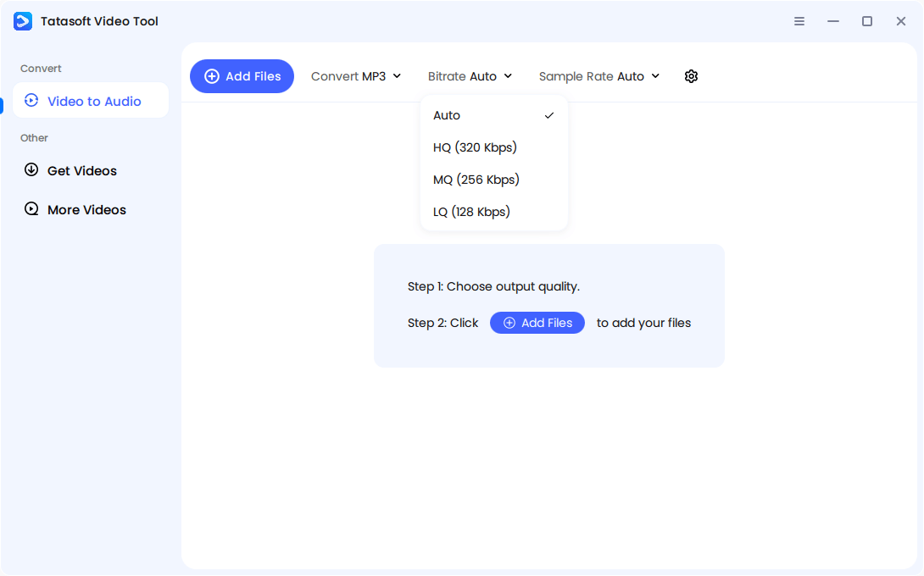Open the settings gear on the toolbar
This screenshot has height=576, width=924.
point(691,76)
